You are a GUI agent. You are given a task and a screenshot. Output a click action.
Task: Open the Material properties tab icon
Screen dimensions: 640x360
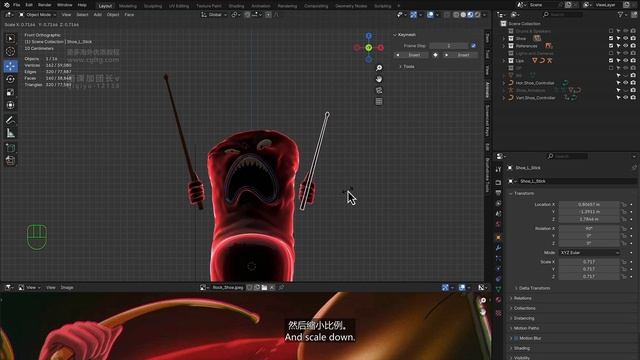point(498,300)
